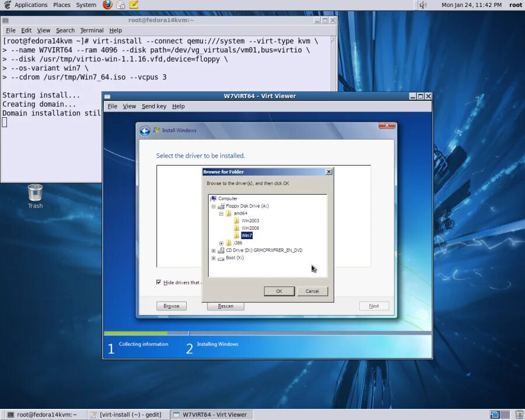Viewport: 525px width, 420px height.
Task: Open terminal window's File menu
Action: (10, 30)
